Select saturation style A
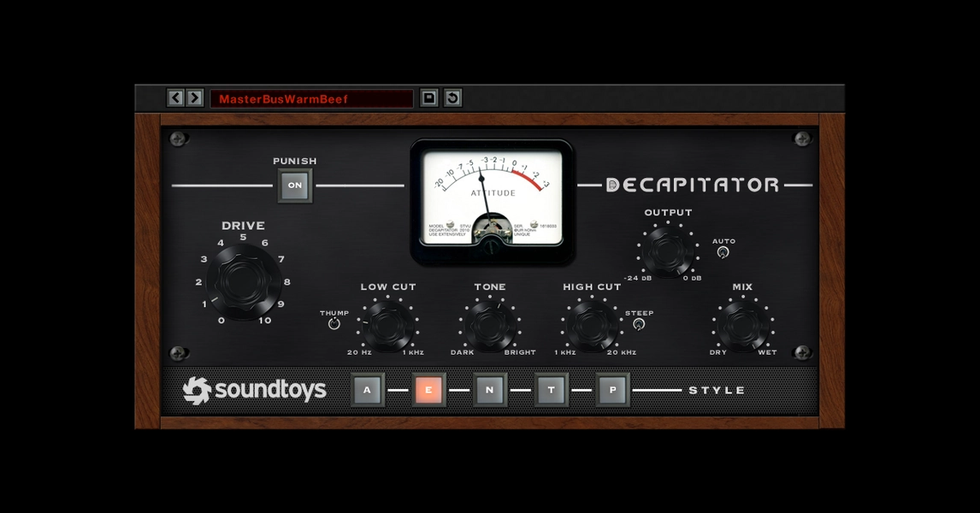Viewport: 980px width, 513px height. [x=367, y=390]
